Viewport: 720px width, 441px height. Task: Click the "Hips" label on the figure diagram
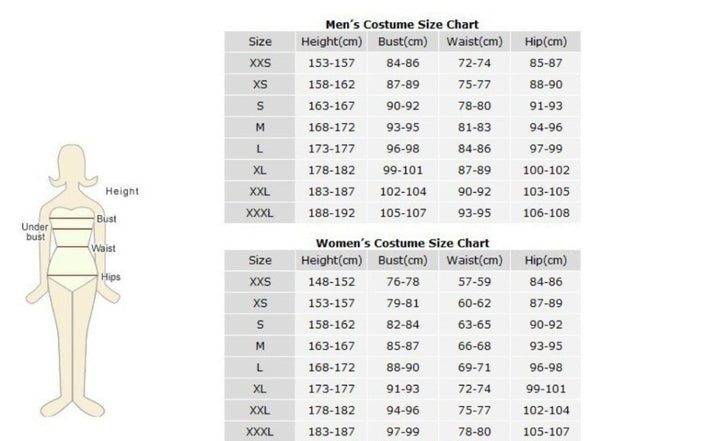111,277
